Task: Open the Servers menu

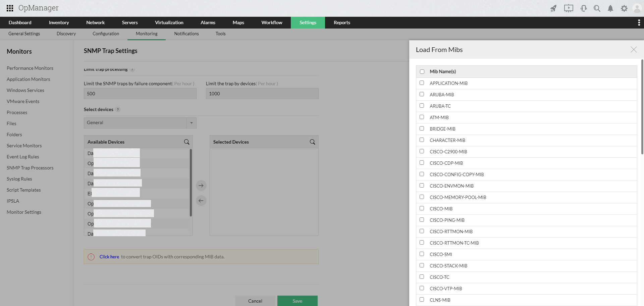Action: point(130,22)
